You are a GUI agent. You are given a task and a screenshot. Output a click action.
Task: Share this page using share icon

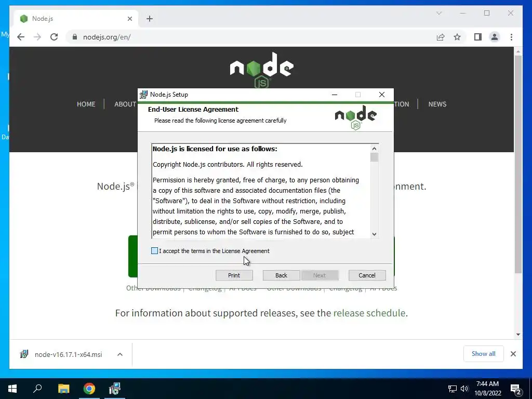tap(441, 37)
